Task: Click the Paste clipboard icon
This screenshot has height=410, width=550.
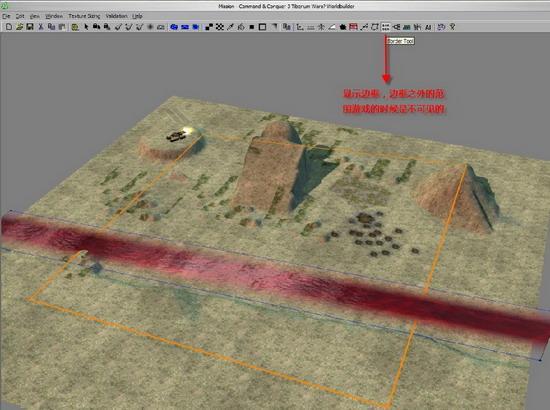Action: 62,27
